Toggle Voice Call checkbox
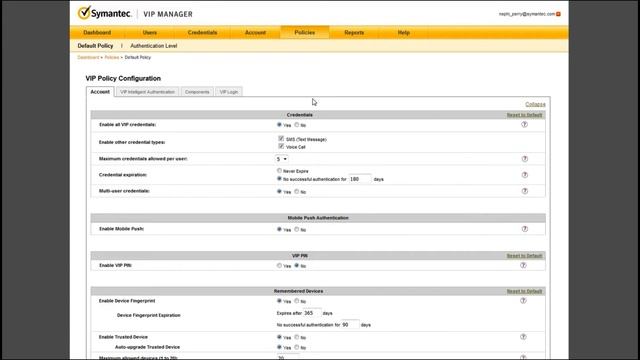The width and height of the screenshot is (640, 360). [281, 146]
